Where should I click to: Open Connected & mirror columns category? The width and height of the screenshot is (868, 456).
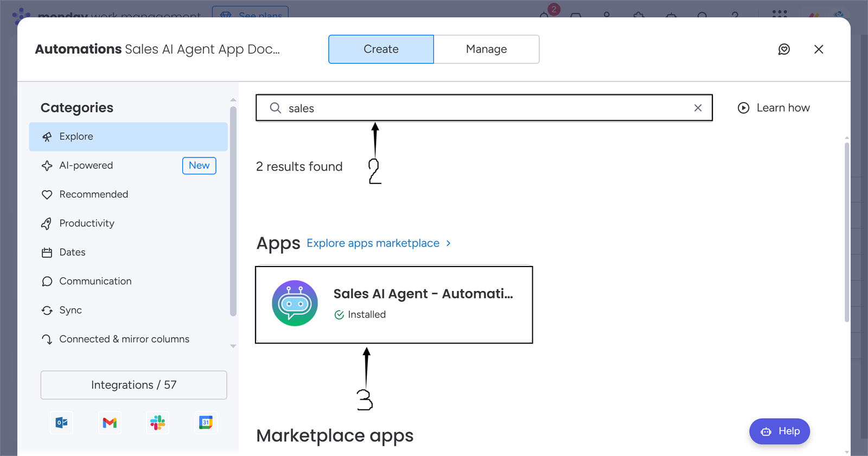[128, 339]
